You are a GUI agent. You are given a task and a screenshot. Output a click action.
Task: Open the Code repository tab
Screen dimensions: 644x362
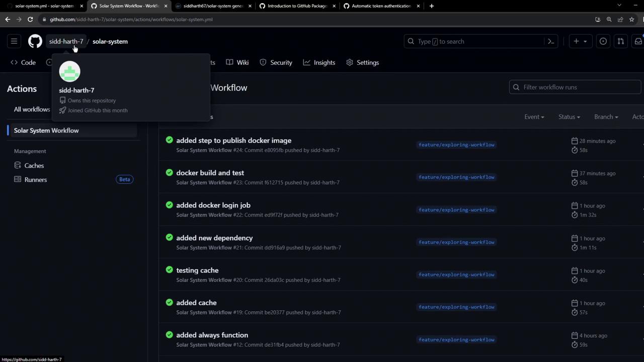(23, 62)
